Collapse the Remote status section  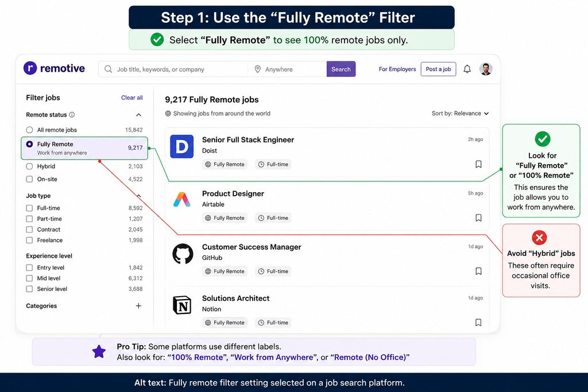pos(138,115)
